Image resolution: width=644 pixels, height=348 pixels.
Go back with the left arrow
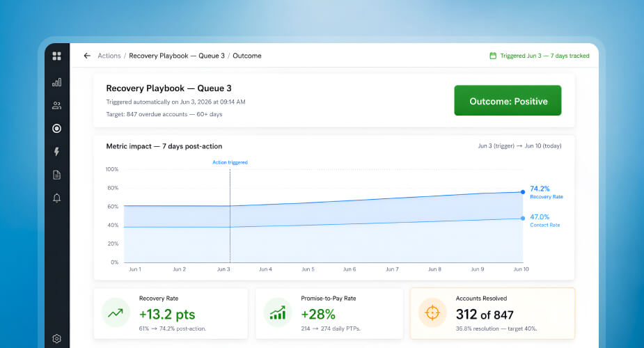point(86,56)
